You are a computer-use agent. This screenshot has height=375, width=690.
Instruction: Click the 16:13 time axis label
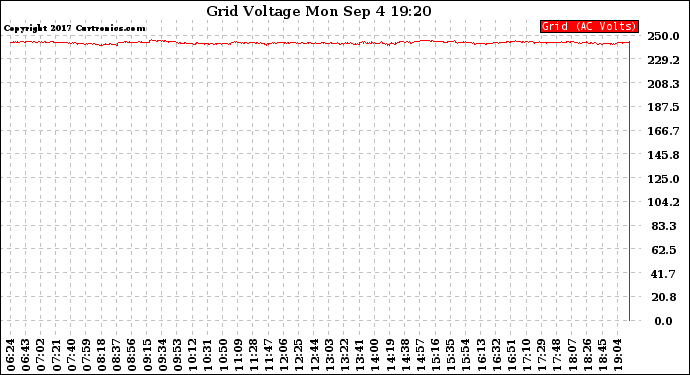point(481,355)
